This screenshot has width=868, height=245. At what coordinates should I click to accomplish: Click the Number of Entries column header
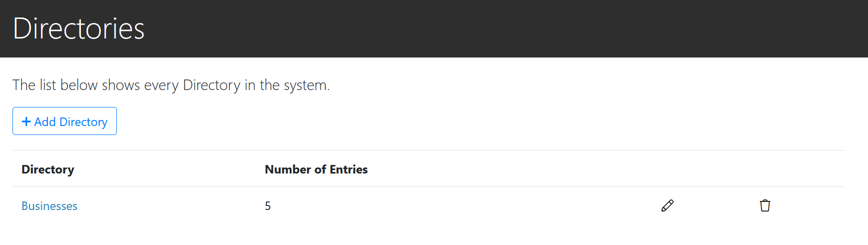tap(316, 169)
